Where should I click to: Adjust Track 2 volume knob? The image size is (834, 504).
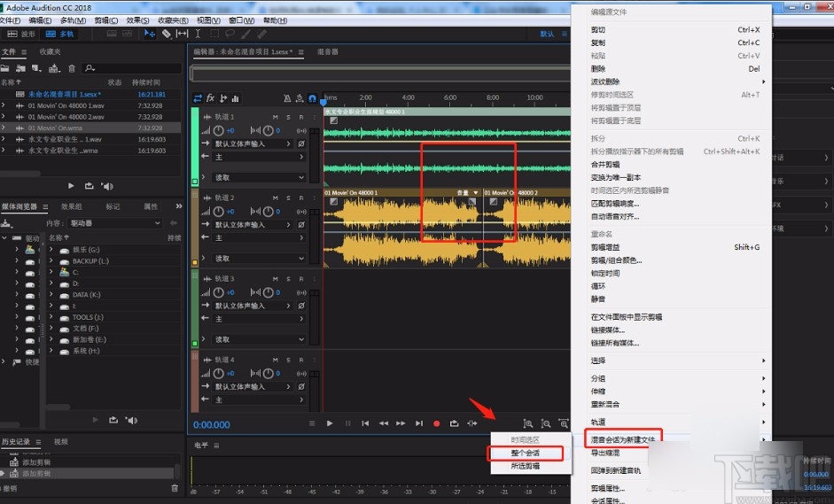[219, 211]
